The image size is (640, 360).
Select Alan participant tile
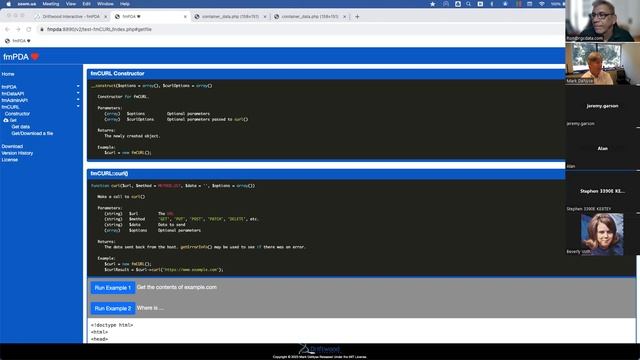pos(602,149)
